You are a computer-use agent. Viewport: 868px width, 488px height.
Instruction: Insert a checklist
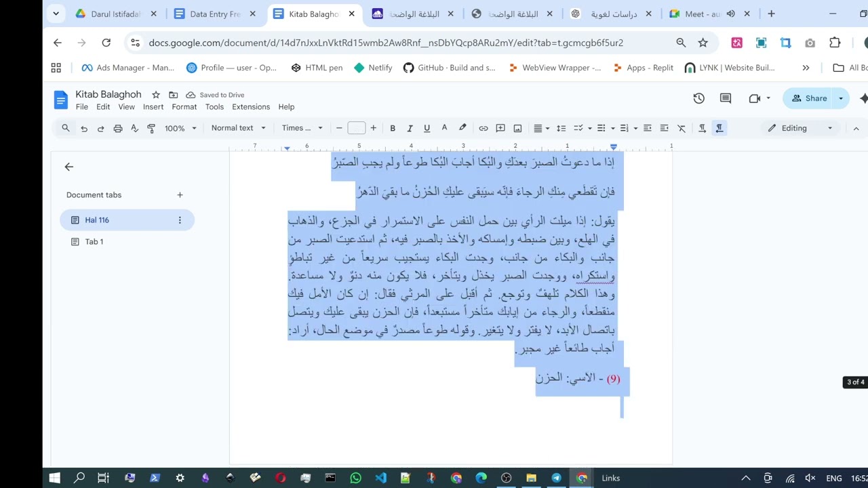(x=578, y=128)
